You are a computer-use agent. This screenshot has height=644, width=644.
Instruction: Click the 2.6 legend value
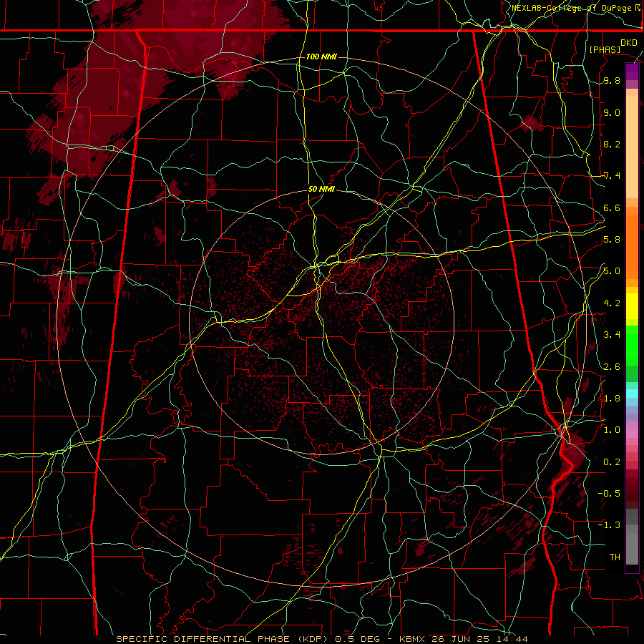612,367
